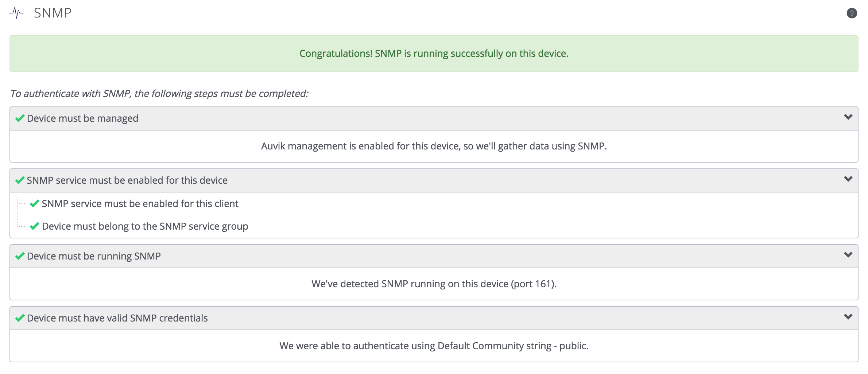The width and height of the screenshot is (868, 374).
Task: Click the 'Device must be running SNMP' header bar
Action: coord(94,256)
